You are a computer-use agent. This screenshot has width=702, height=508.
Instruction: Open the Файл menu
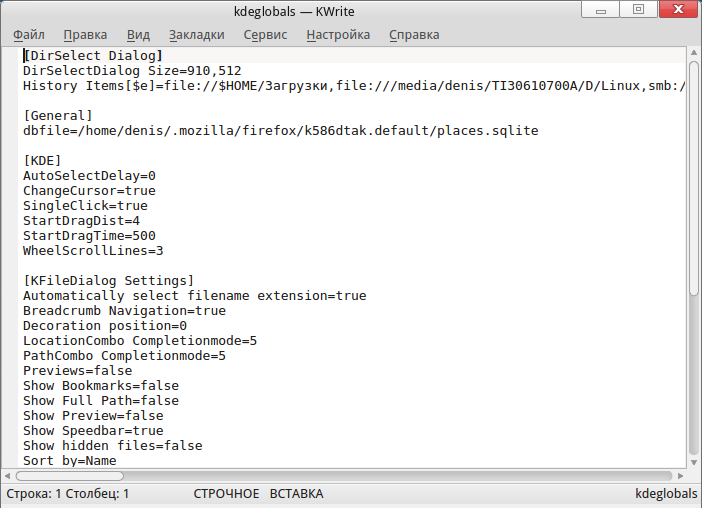coord(29,35)
